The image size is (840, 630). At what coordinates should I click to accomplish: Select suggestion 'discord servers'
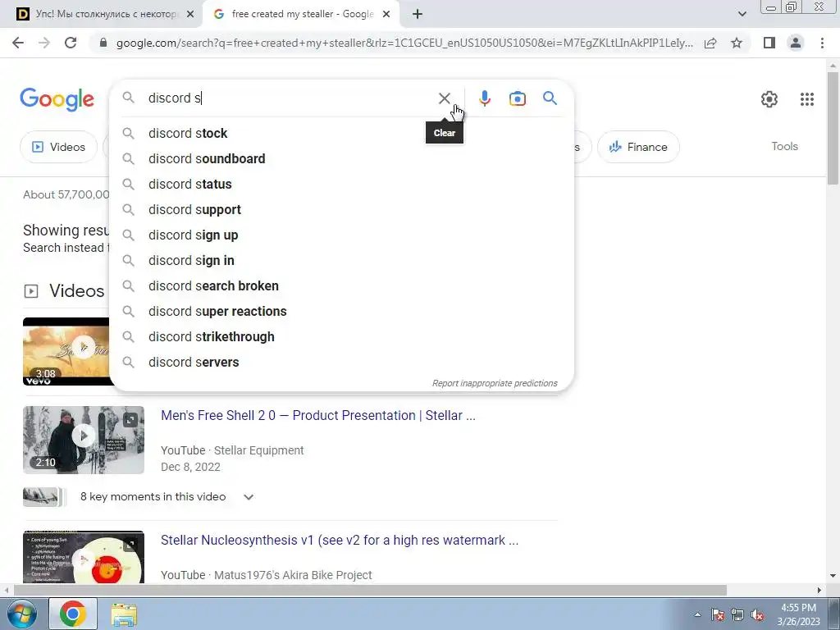pos(341,362)
